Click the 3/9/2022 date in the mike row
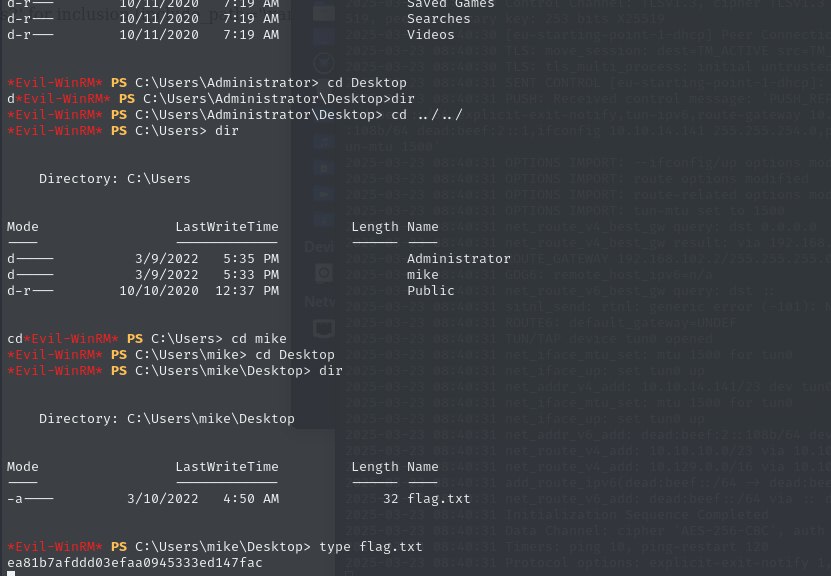Image resolution: width=831 pixels, height=576 pixels. tap(166, 274)
